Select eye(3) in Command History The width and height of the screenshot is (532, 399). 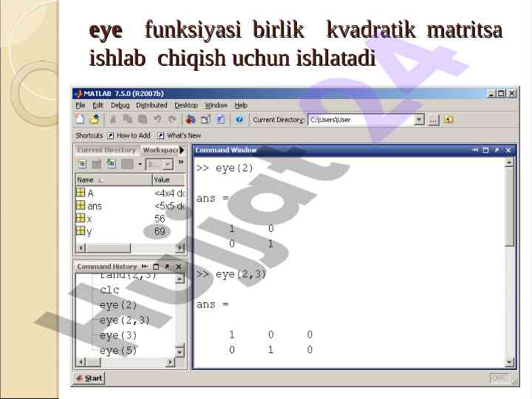click(x=118, y=335)
